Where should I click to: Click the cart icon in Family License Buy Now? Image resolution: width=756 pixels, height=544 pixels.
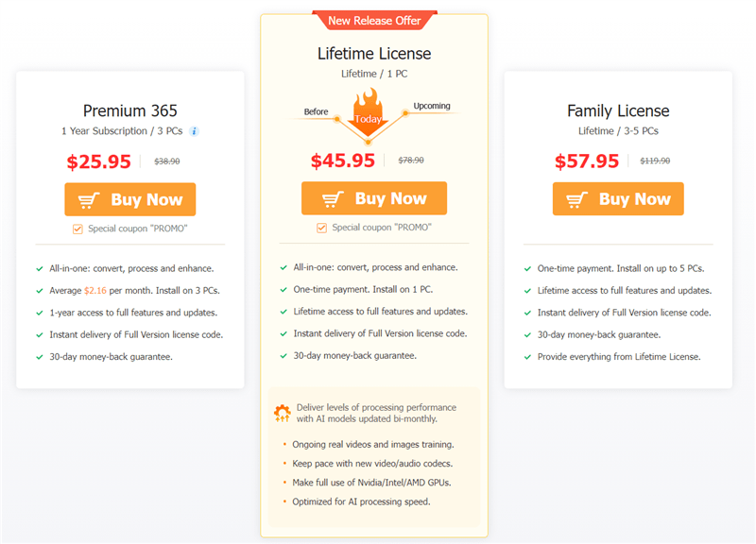coord(577,199)
